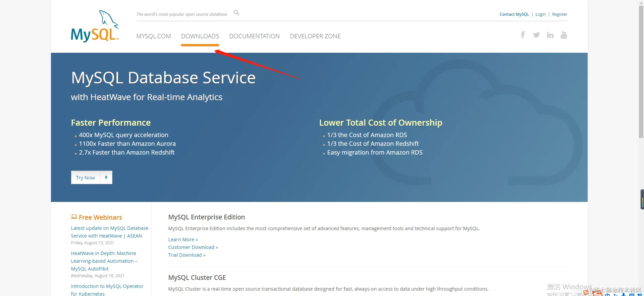The height and width of the screenshot is (296, 644).
Task: Open the DOWNLOADS tab
Action: (200, 36)
